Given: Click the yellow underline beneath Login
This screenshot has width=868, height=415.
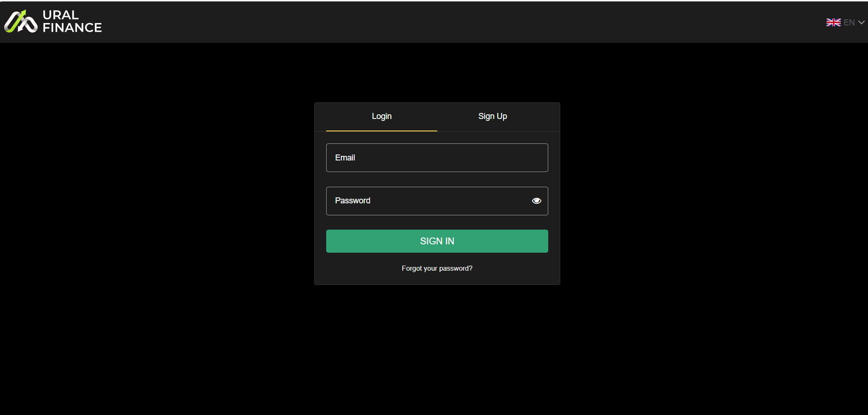Looking at the screenshot, I should [381, 131].
